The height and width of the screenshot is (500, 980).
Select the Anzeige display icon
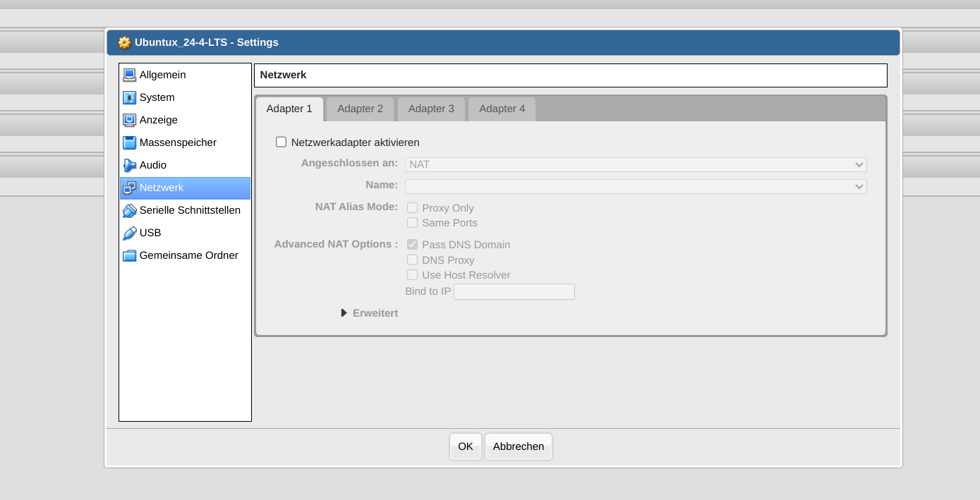coord(129,120)
